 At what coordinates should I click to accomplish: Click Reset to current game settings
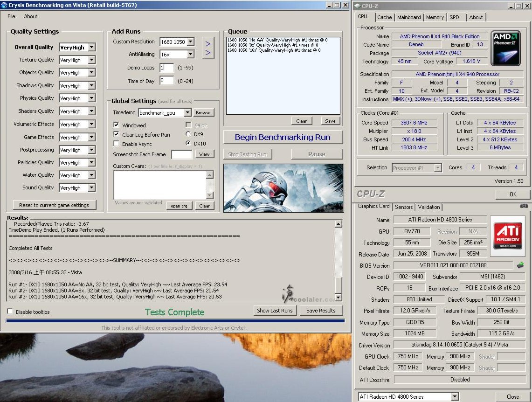(54, 205)
